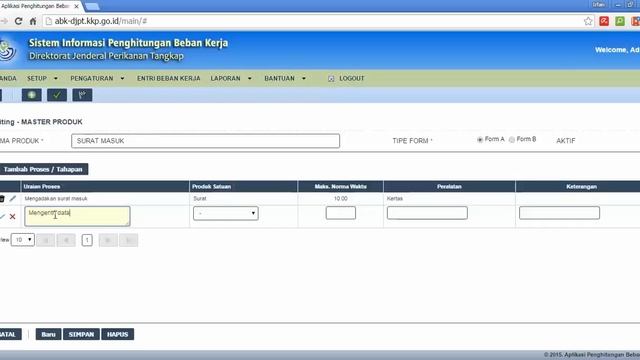Click the red browser extension icon
The height and width of the screenshot is (360, 640).
pyautogui.click(x=604, y=21)
